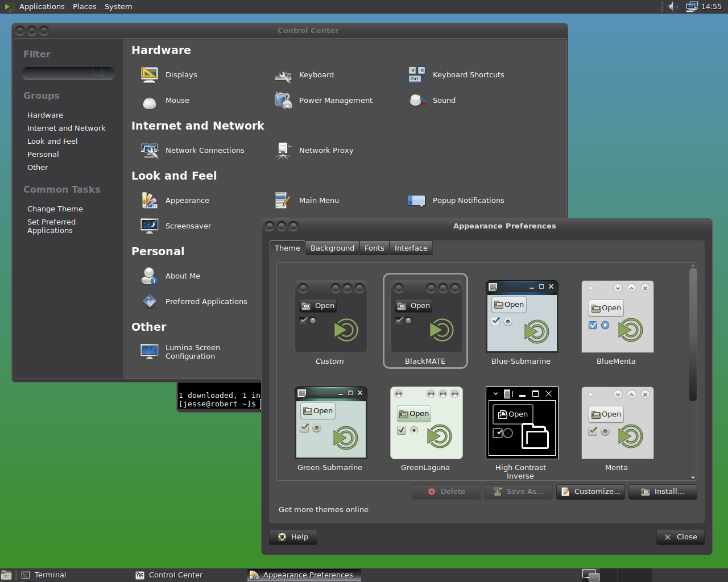Click the Filter search field
Viewport: 728px width, 582px height.
68,73
